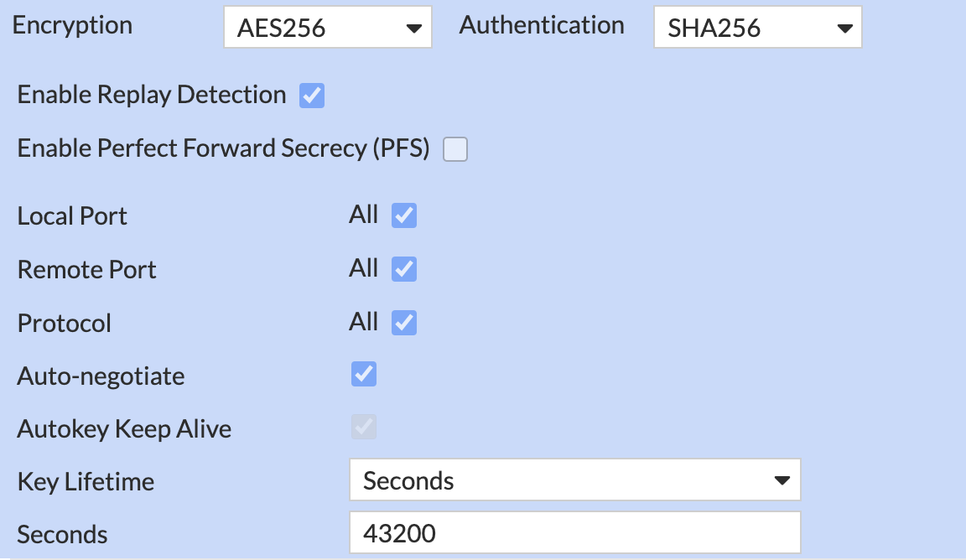This screenshot has height=560, width=966.
Task: Focus the Seconds field containing 43200
Action: coord(574,533)
